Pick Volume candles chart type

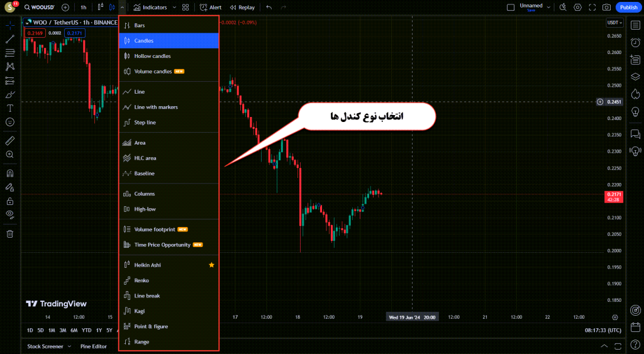click(x=169, y=72)
